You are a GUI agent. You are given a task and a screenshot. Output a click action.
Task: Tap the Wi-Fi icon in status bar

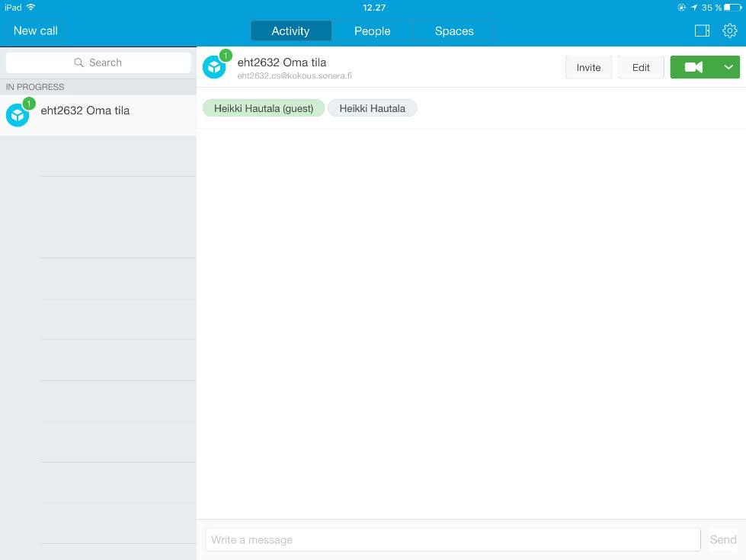pos(31,7)
